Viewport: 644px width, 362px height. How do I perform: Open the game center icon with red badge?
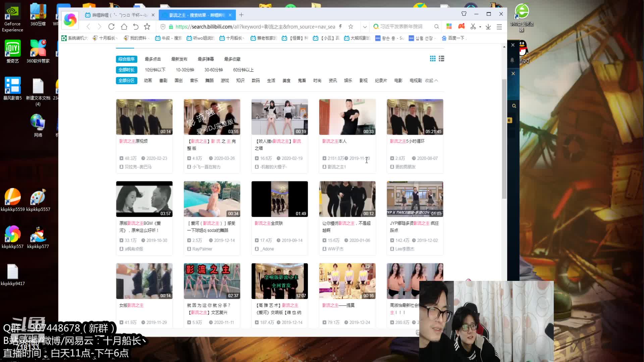(x=461, y=26)
